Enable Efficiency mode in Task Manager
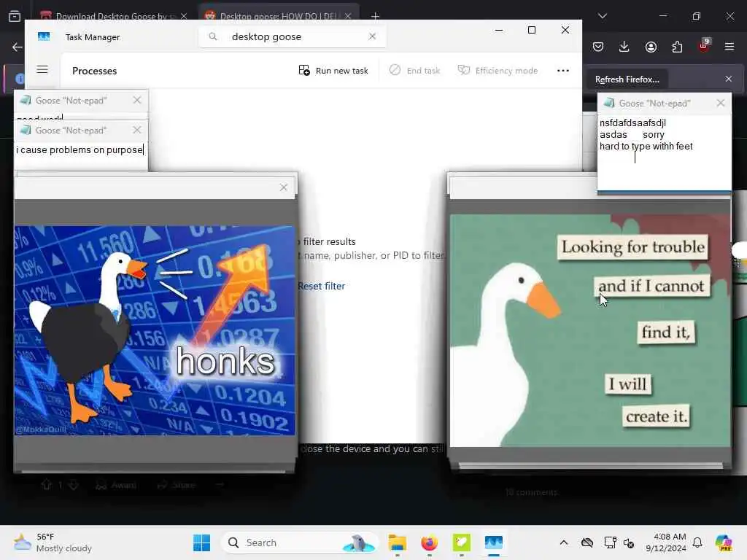Viewport: 747px width, 560px height. click(498, 71)
